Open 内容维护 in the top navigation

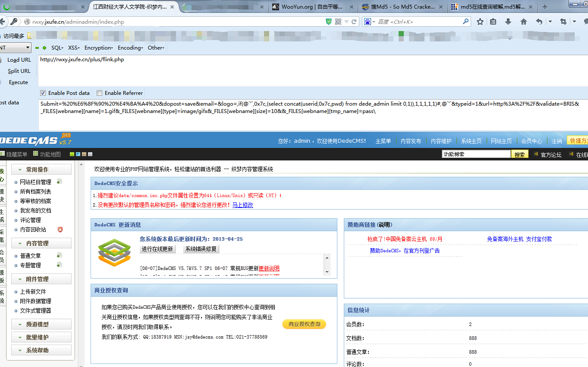pyautogui.click(x=441, y=141)
